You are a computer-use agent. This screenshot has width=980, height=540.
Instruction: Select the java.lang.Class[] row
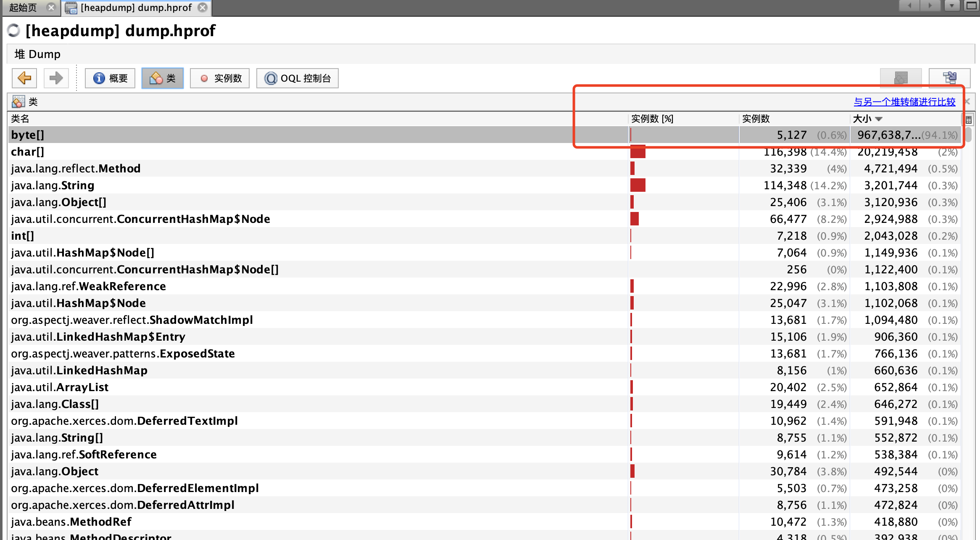click(x=484, y=404)
